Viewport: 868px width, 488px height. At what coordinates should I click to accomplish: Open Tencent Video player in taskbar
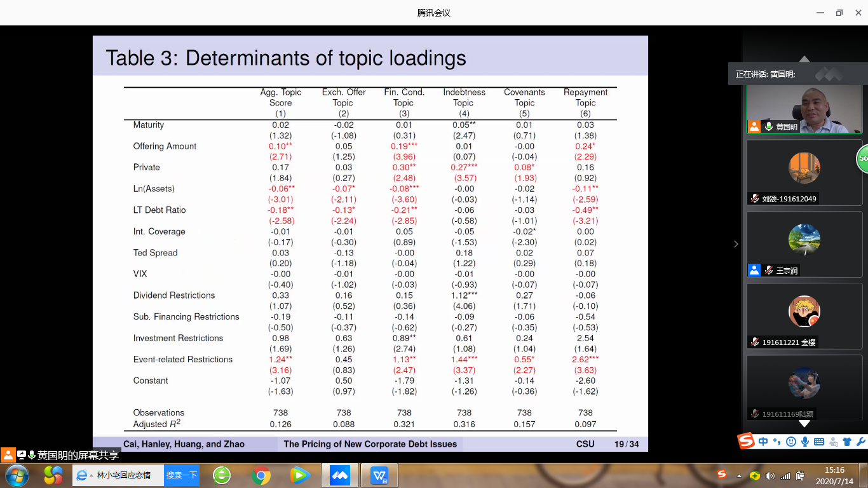[299, 475]
